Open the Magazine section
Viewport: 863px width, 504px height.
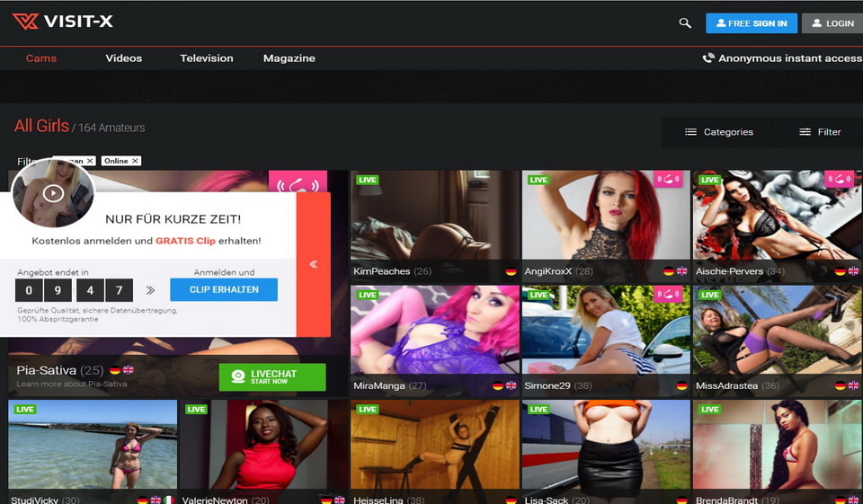click(289, 58)
